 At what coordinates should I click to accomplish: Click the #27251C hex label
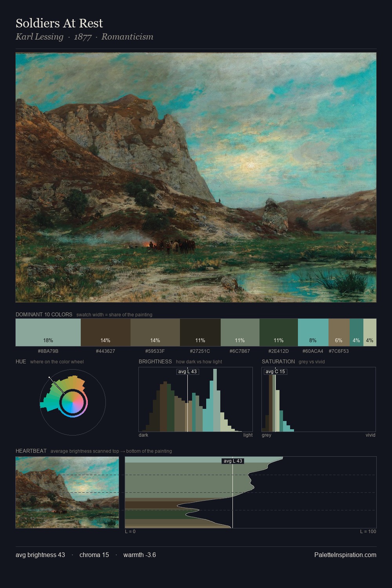point(200,351)
